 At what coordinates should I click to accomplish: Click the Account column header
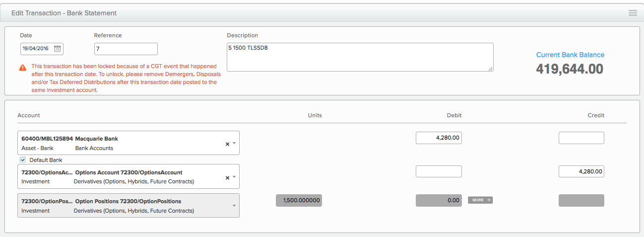click(29, 115)
